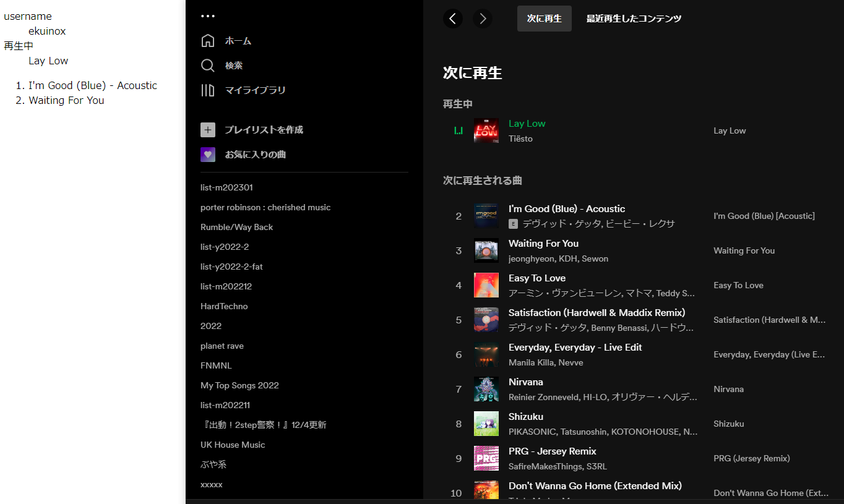
Task: Open the list-m202301 playlist
Action: 226,187
